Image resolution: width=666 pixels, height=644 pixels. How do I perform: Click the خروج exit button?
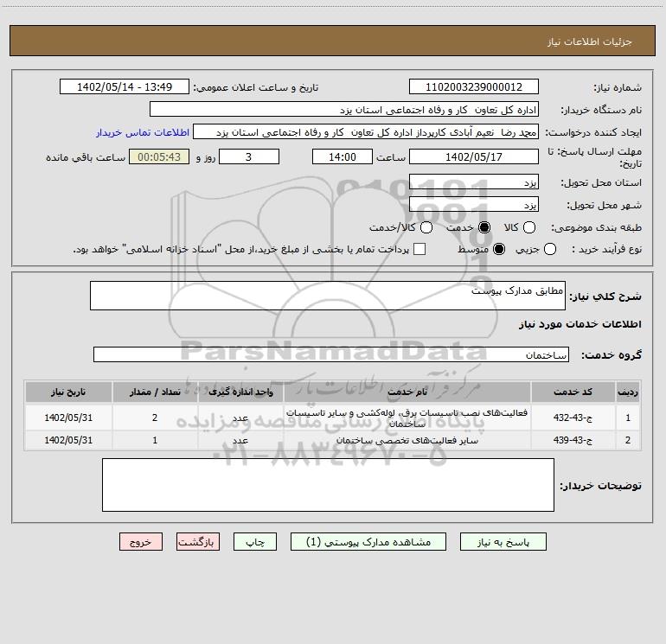(141, 542)
